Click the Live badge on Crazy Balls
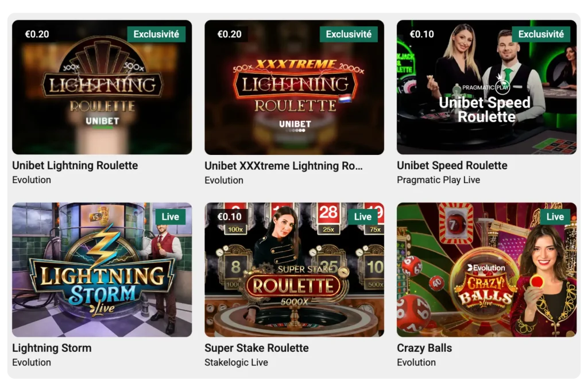Viewport: 588px width, 392px height. pyautogui.click(x=555, y=216)
